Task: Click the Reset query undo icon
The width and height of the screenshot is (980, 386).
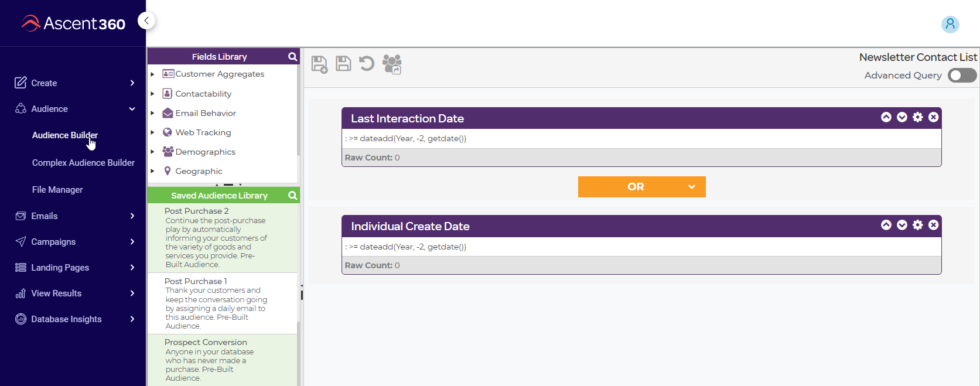Action: pyautogui.click(x=367, y=63)
